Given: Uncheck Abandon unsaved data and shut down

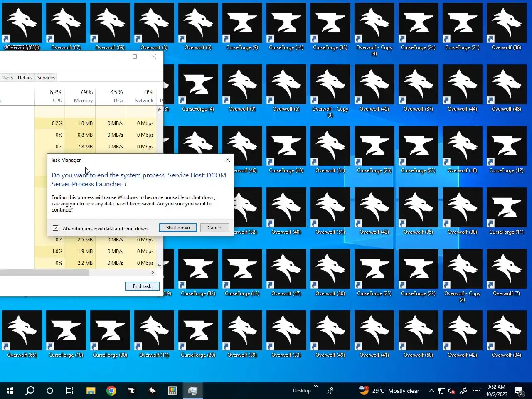Looking at the screenshot, I should point(55,228).
